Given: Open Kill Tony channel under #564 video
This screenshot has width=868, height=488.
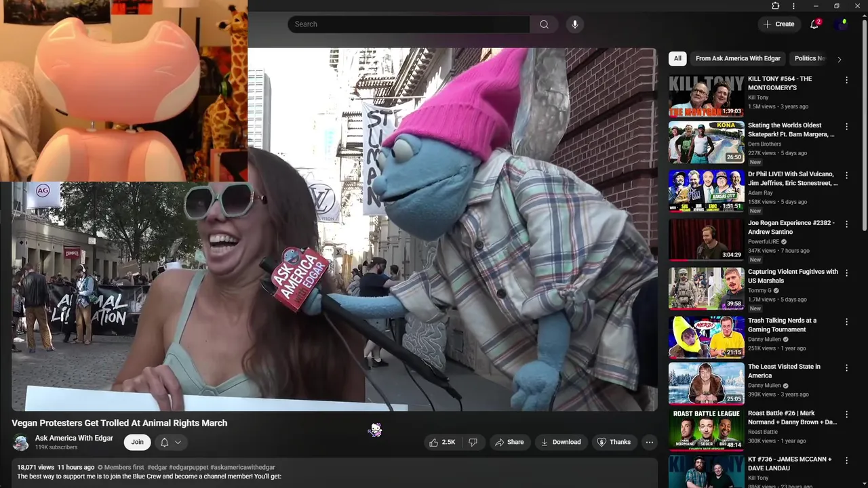Looking at the screenshot, I should point(758,98).
